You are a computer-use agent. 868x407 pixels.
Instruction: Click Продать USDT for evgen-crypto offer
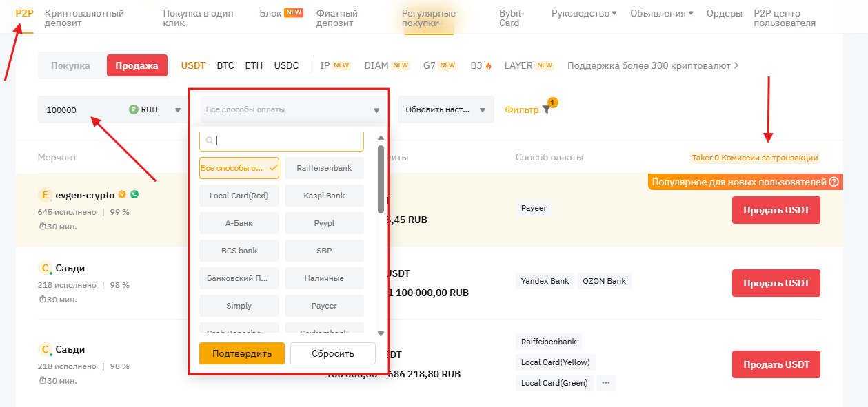coord(776,210)
